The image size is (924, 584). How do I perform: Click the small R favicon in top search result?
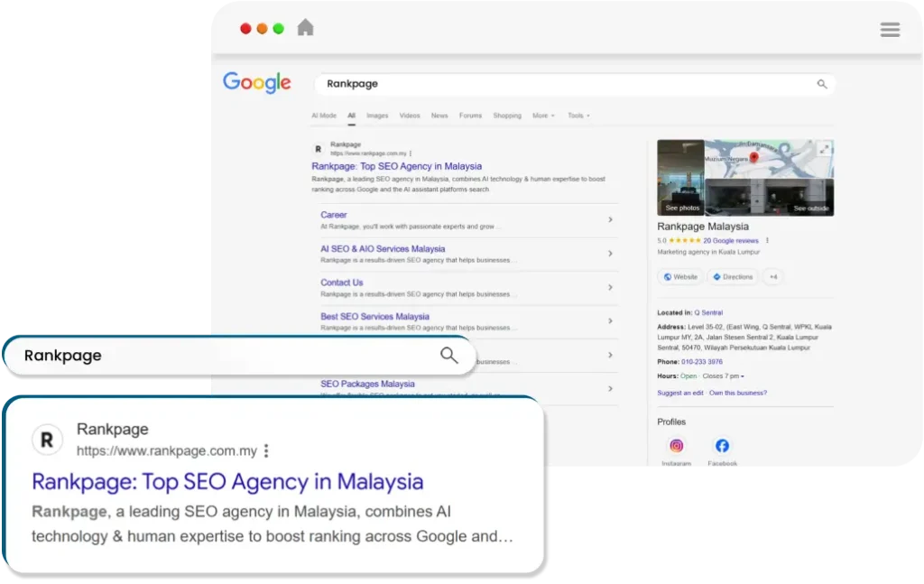pyautogui.click(x=319, y=149)
